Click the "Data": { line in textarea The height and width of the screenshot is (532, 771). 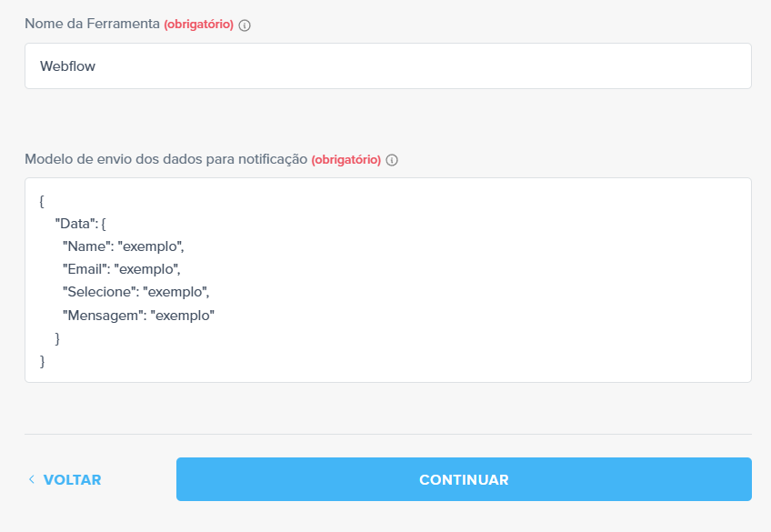click(81, 223)
